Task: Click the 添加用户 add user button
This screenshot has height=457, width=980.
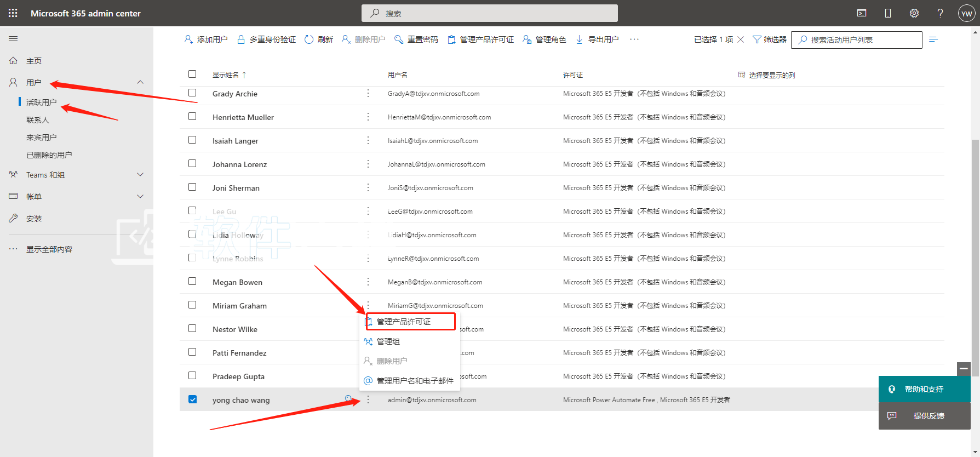Action: coord(206,39)
